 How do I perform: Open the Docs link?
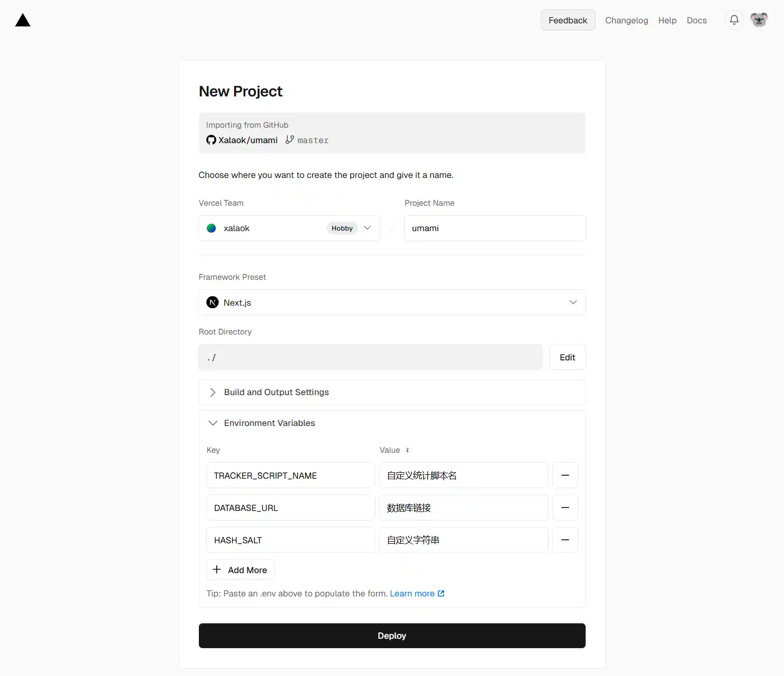click(697, 20)
